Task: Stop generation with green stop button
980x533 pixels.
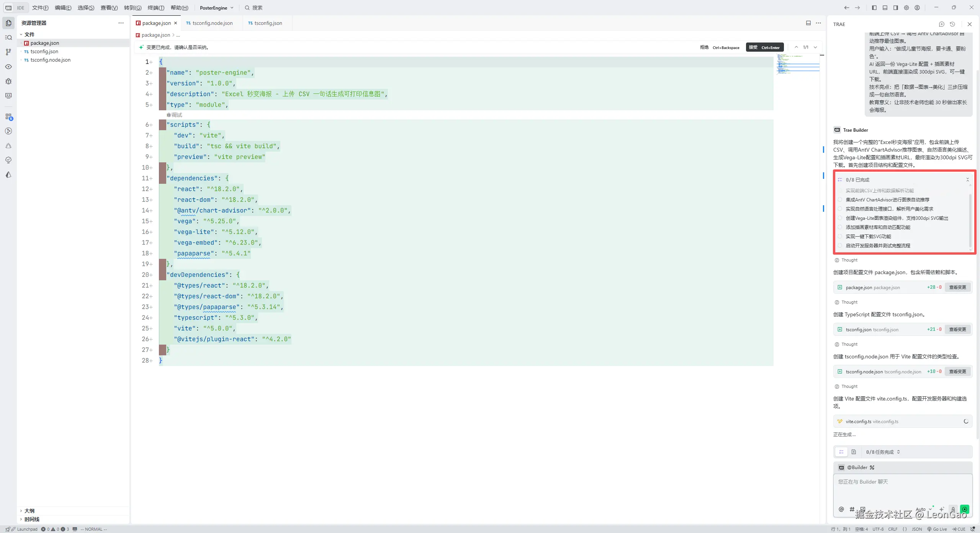Action: click(x=965, y=509)
